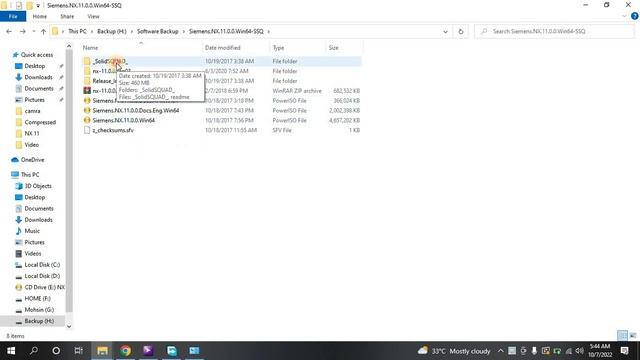The width and height of the screenshot is (640, 360).
Task: Open notification center icon
Action: coord(624,351)
